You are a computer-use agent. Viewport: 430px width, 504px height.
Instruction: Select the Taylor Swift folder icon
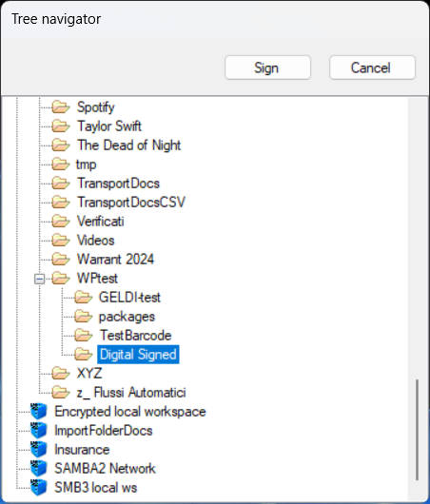click(x=61, y=126)
